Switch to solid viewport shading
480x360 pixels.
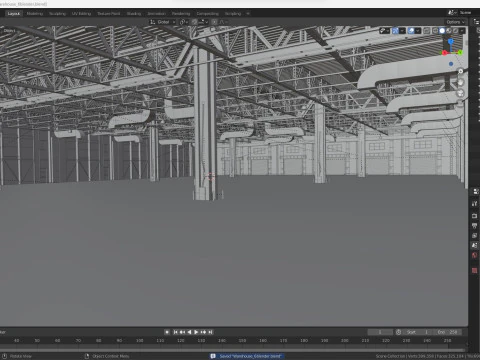coord(442,31)
